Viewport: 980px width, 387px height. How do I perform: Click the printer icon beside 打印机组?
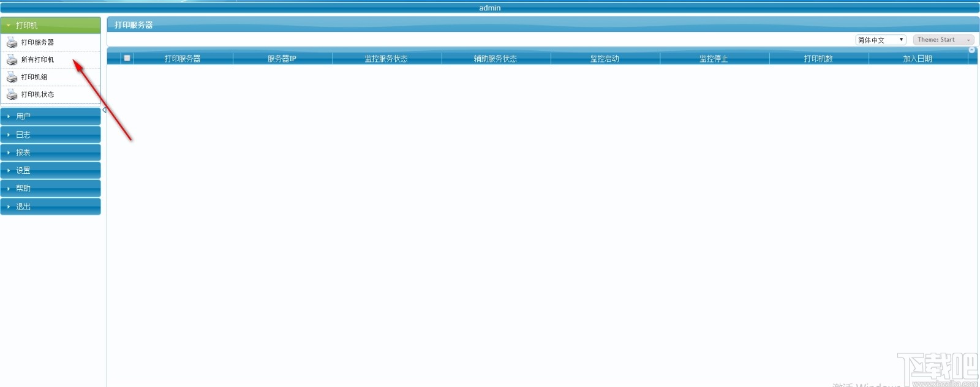12,77
